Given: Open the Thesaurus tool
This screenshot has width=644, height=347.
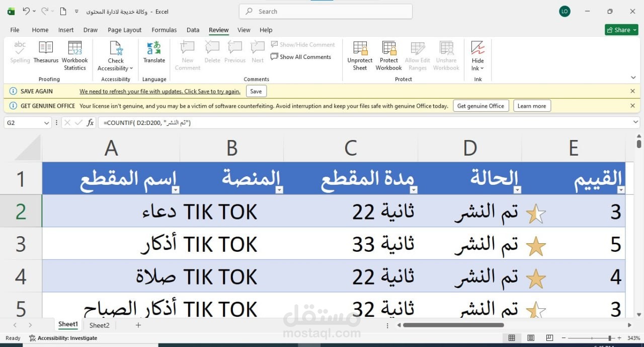Looking at the screenshot, I should pyautogui.click(x=46, y=52).
